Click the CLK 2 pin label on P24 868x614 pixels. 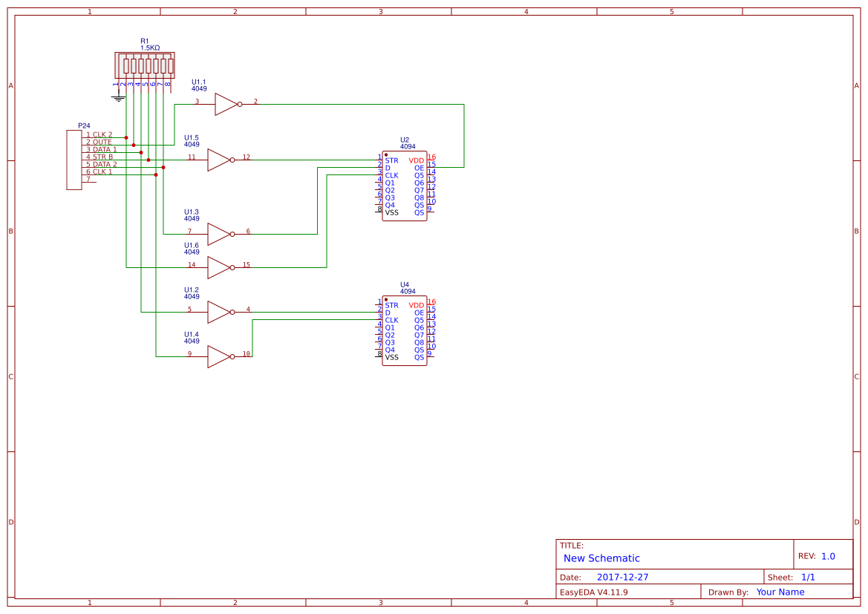[99, 134]
